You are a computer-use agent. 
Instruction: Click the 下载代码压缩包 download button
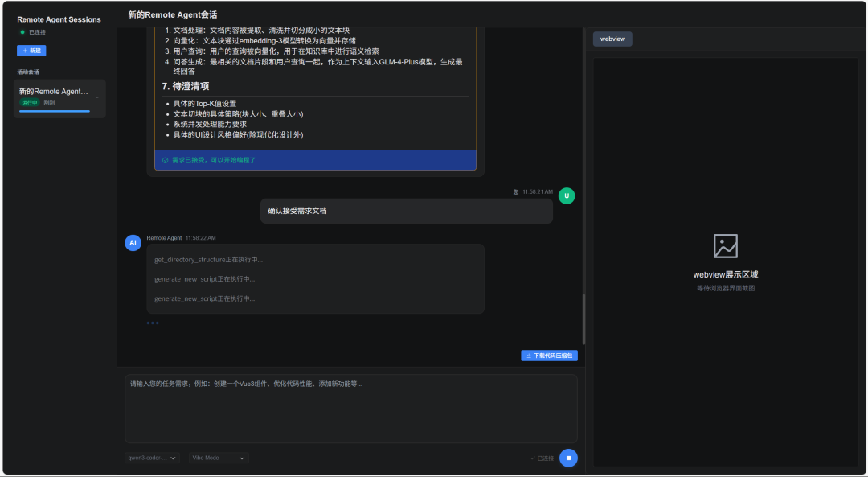[550, 356]
